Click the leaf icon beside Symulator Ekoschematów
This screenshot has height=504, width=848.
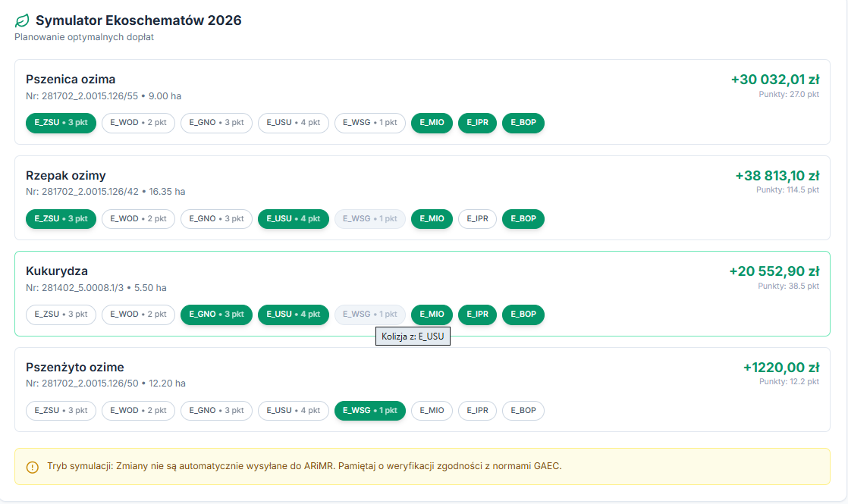point(23,20)
